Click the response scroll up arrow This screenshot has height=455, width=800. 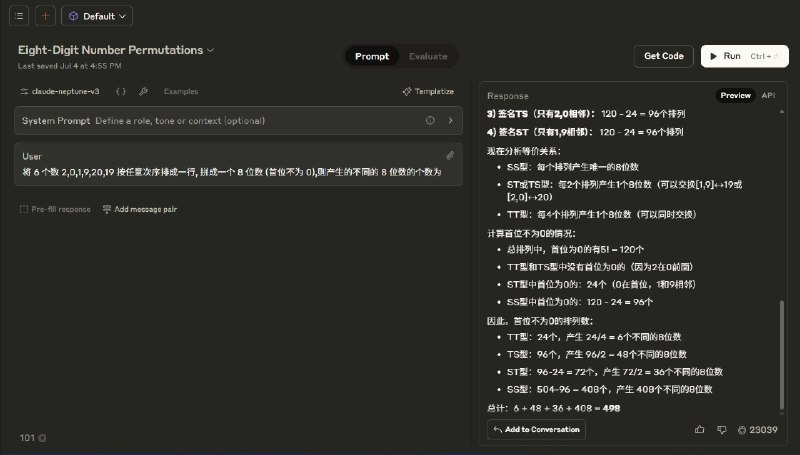pyautogui.click(x=782, y=111)
